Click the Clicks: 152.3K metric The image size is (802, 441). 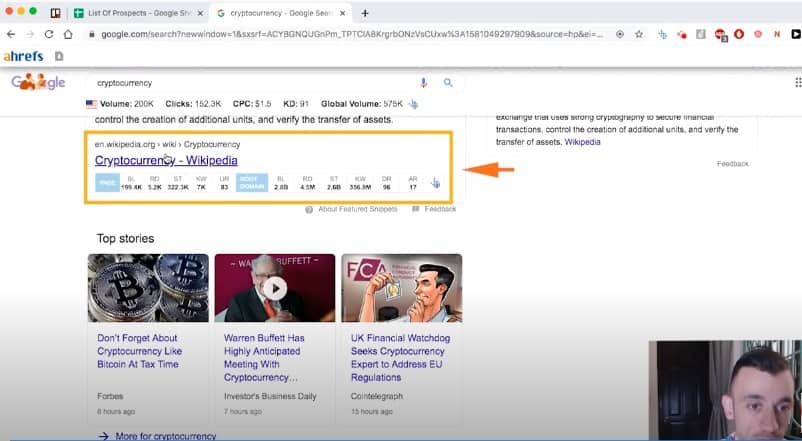(193, 104)
